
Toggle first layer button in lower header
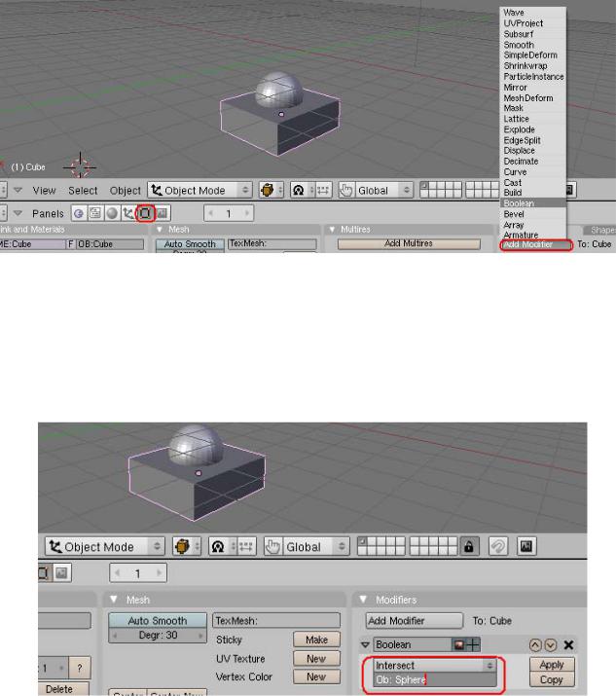(363, 541)
